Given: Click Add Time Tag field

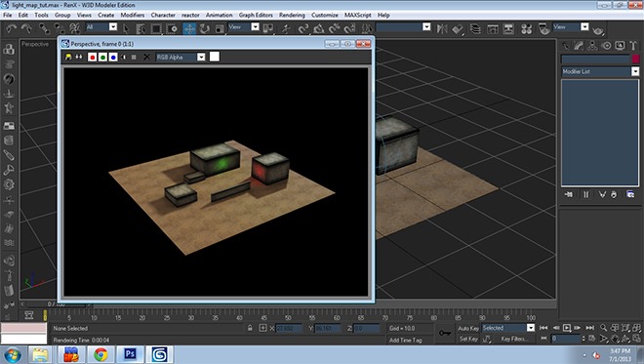Looking at the screenshot, I should [x=405, y=340].
